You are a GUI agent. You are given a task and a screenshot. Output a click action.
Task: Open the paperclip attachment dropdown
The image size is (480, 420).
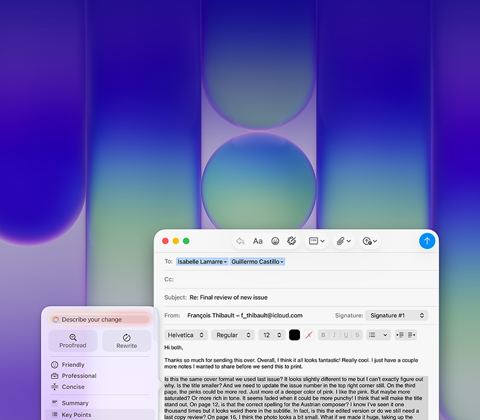(344, 241)
